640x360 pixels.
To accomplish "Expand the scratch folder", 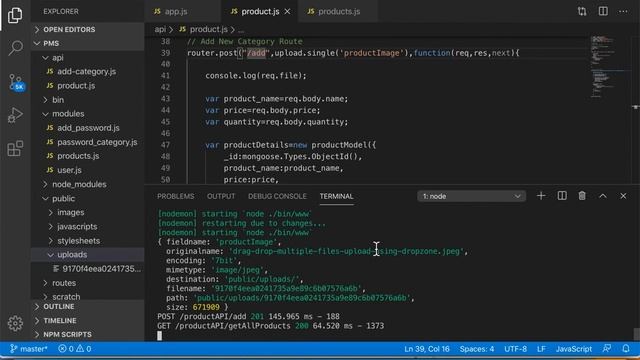I will (x=87, y=297).
